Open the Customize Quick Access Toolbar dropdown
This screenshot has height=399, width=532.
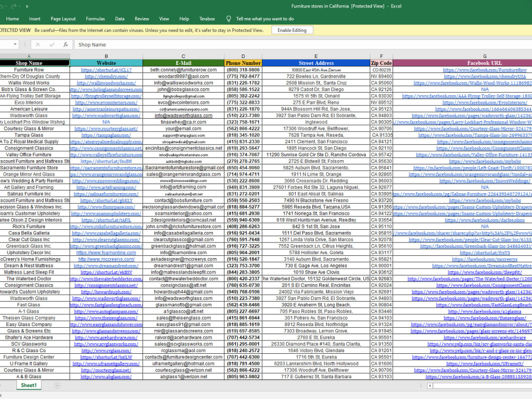(27, 6)
